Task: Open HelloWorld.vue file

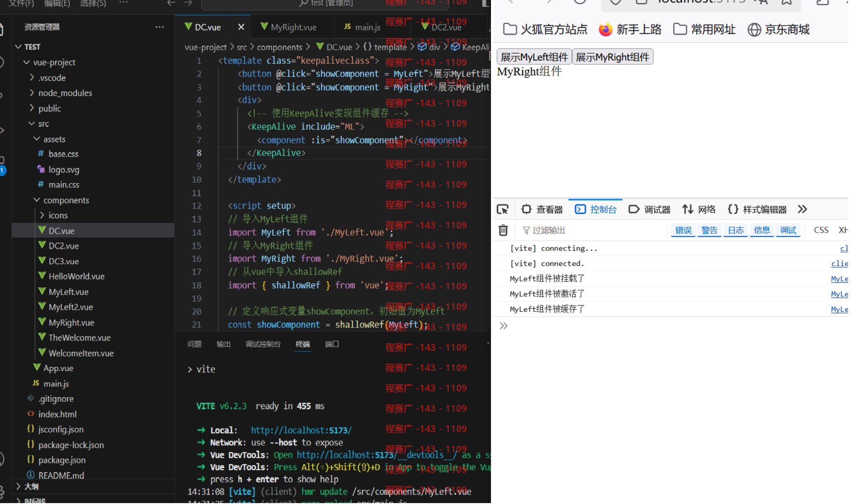Action: 76,276
